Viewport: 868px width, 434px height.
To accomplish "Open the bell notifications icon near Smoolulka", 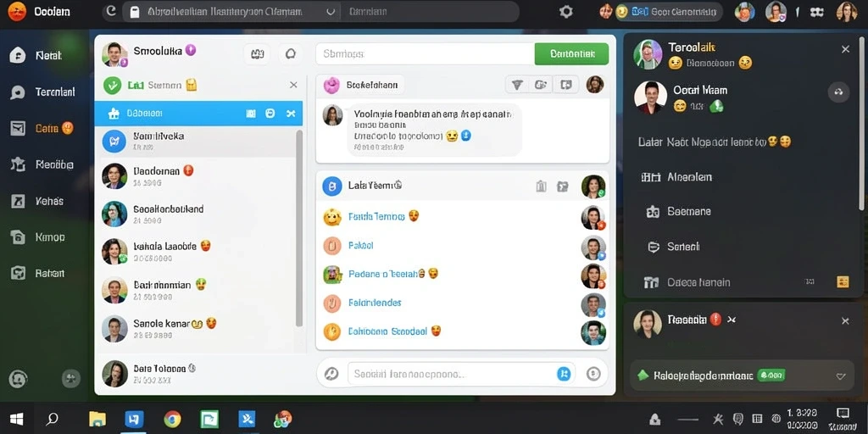I will pos(291,53).
